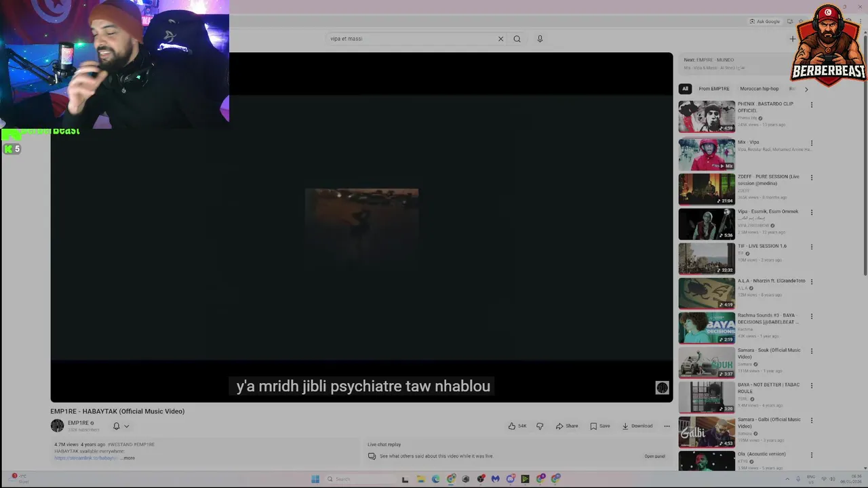Select the From EMP1RE filter chip
Image resolution: width=868 pixels, height=488 pixels.
point(714,89)
